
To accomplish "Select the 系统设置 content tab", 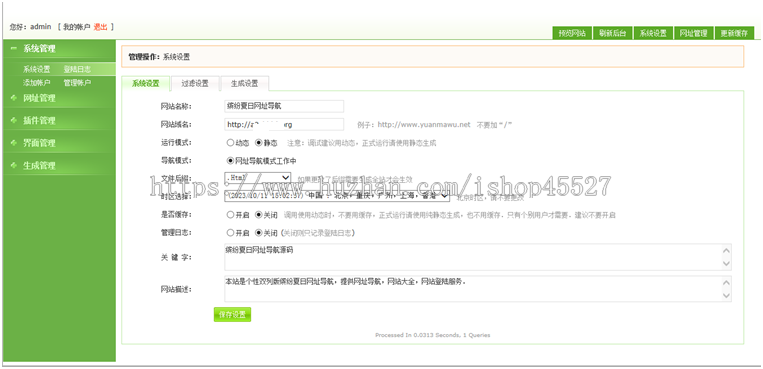I will [145, 83].
